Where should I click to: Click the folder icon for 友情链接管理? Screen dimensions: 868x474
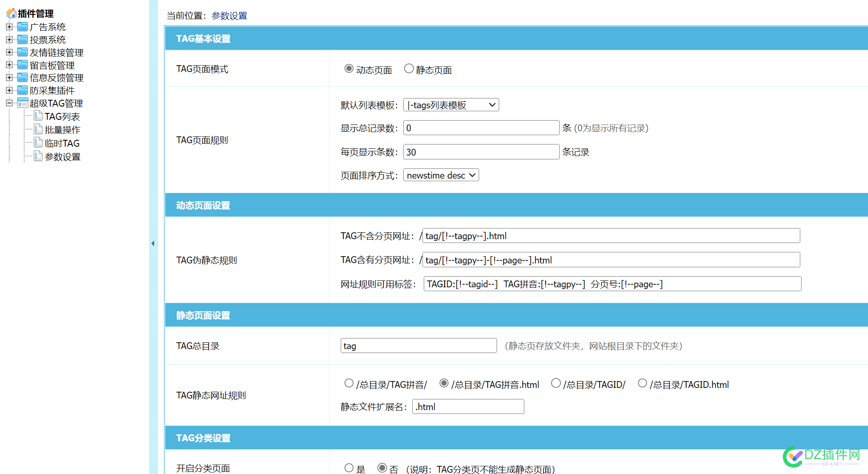pyautogui.click(x=23, y=52)
